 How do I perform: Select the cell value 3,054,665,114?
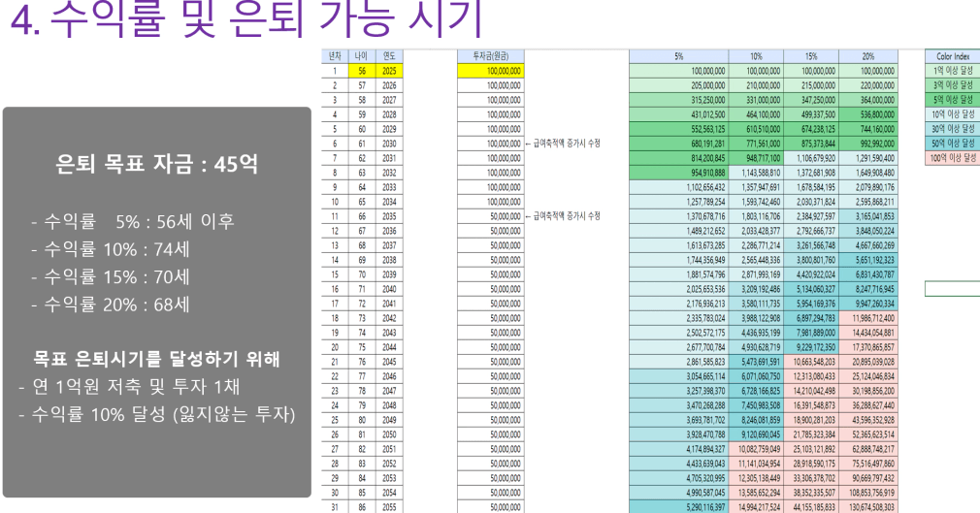pos(679,376)
